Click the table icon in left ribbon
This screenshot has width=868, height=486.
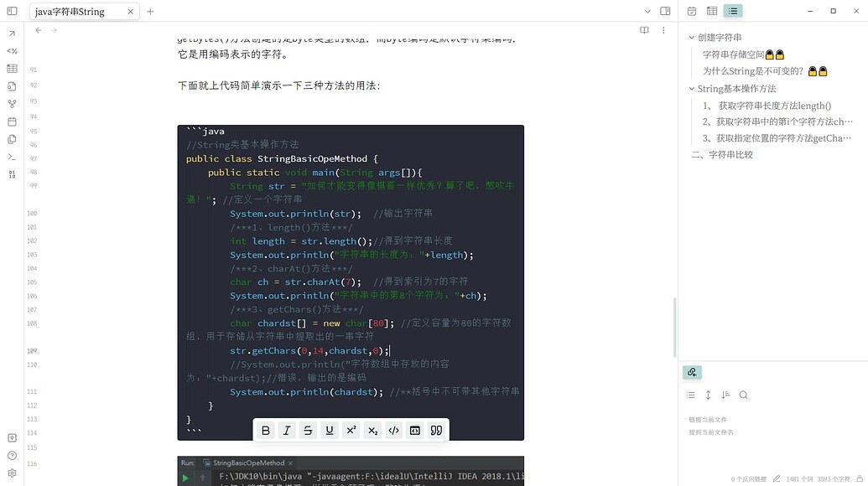tap(12, 69)
